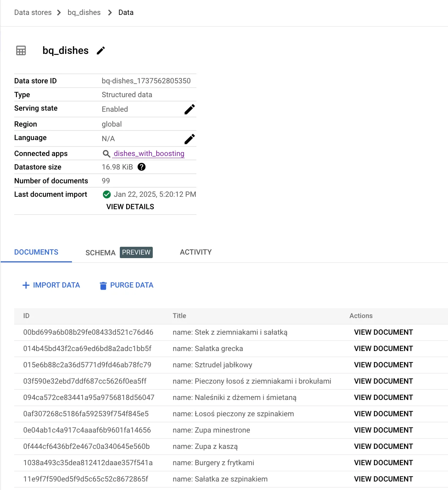448x490 pixels.
Task: Edit the Language setting pencil icon
Action: (190, 139)
